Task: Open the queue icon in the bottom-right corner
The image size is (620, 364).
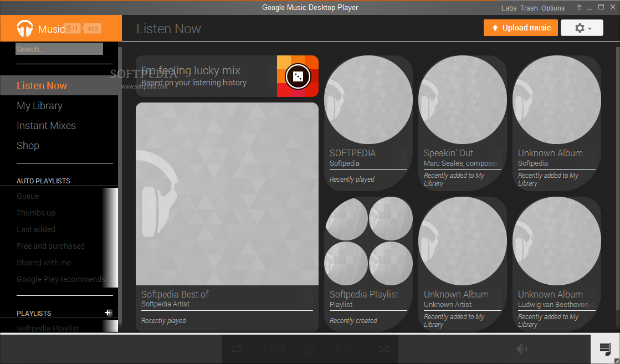Action: (x=605, y=349)
